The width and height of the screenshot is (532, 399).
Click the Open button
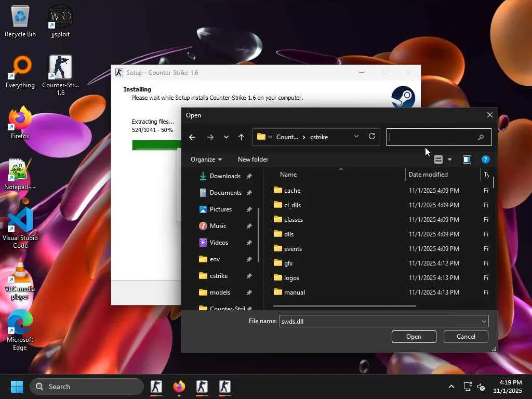(414, 337)
